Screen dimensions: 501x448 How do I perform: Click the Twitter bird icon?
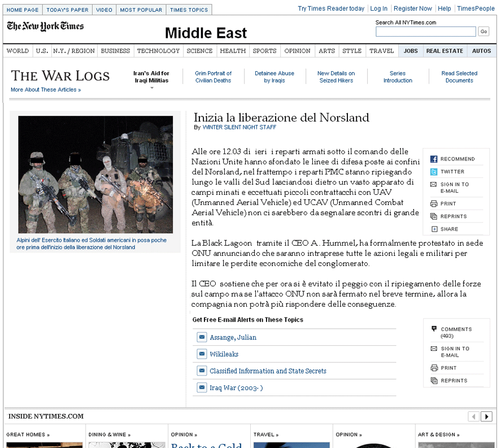click(x=434, y=172)
